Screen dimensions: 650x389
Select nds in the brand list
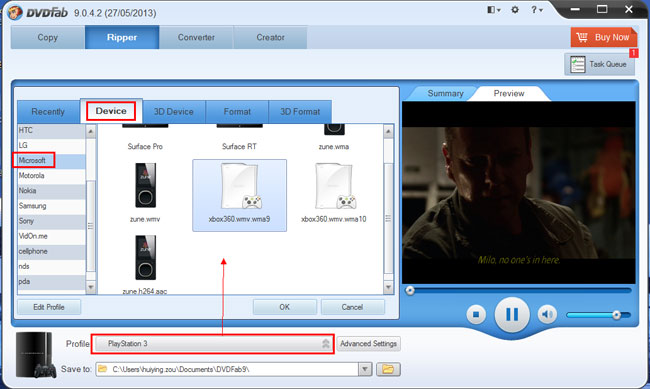(51, 266)
